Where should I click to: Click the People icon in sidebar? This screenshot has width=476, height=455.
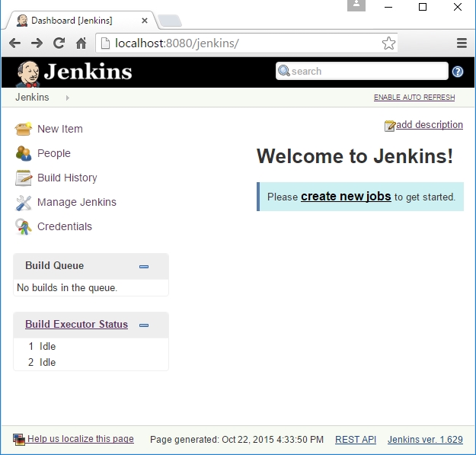23,153
